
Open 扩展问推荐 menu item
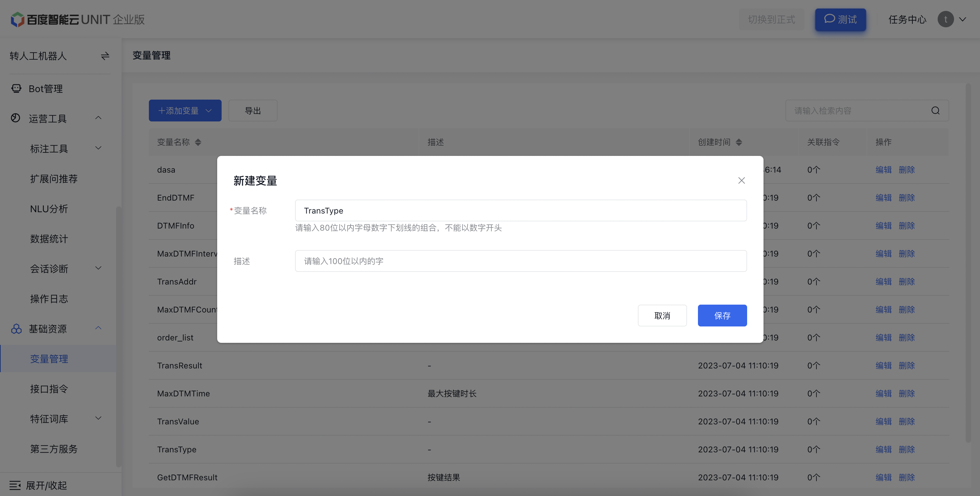click(x=54, y=179)
